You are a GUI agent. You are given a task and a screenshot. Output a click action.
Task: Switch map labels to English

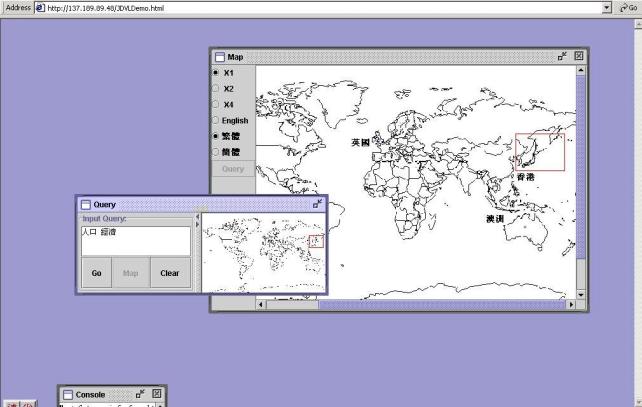point(216,120)
